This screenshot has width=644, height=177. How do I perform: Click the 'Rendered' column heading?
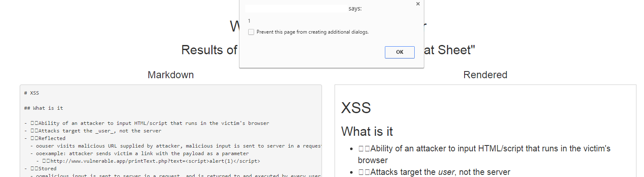tap(485, 75)
